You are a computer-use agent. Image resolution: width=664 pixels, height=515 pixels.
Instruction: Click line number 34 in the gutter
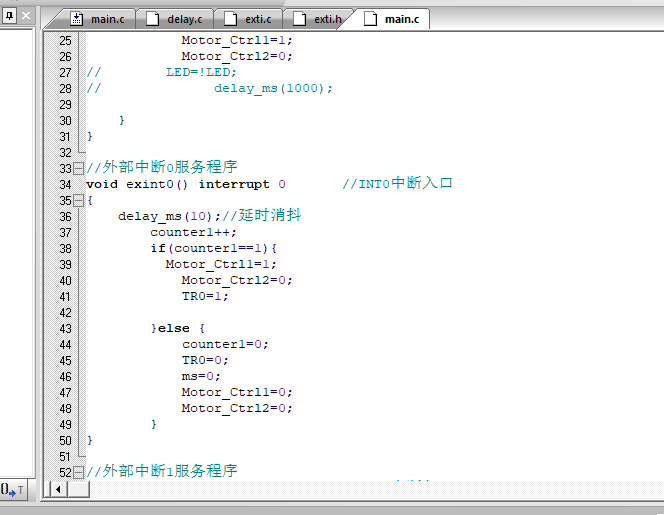click(x=65, y=185)
